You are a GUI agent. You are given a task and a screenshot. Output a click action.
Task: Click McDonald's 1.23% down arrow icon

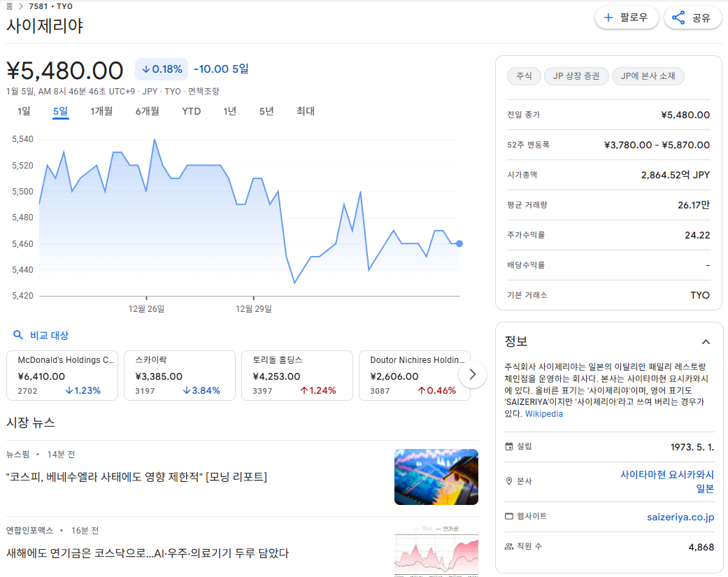point(69,390)
